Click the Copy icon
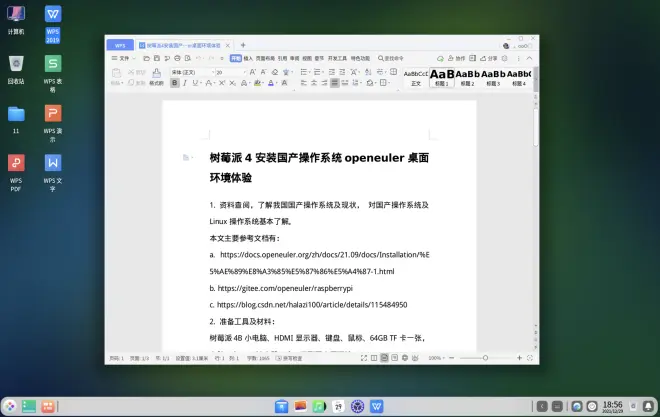The height and width of the screenshot is (417, 660). 131,83
